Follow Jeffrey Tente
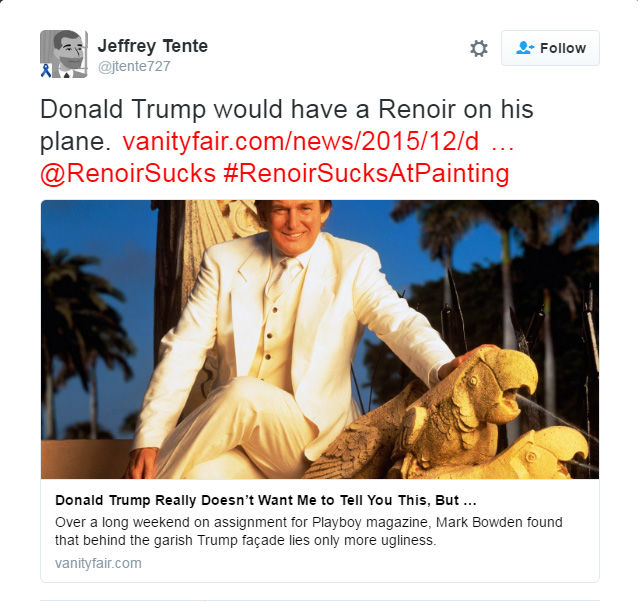 click(x=550, y=48)
